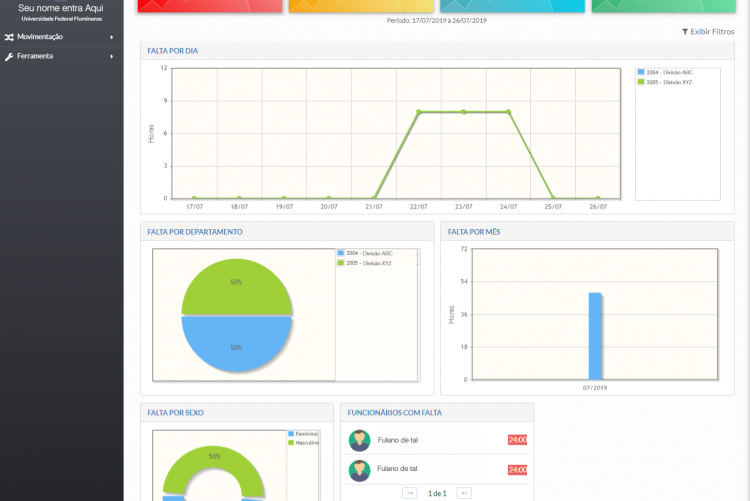Image resolution: width=750 pixels, height=501 pixels.
Task: Click Exibir Filtros link
Action: click(x=708, y=32)
